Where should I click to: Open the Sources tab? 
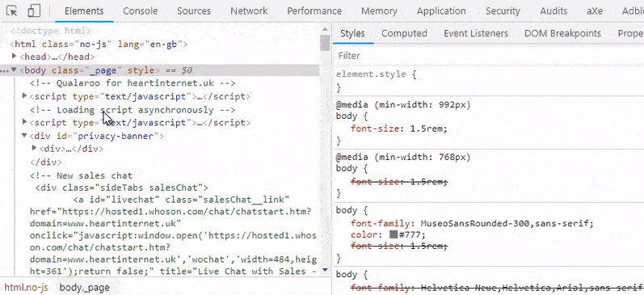point(194,11)
